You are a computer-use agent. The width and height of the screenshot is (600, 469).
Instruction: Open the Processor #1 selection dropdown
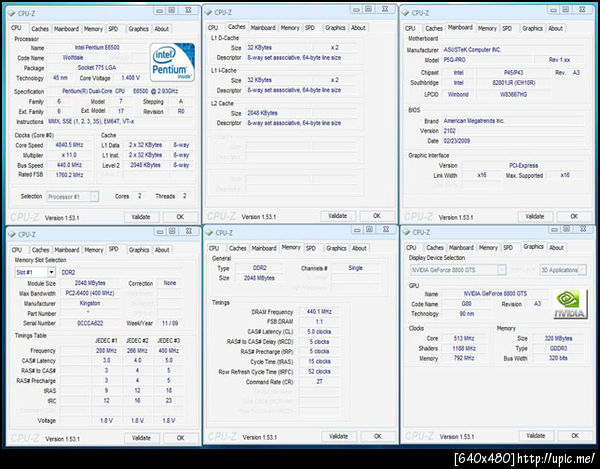[x=94, y=197]
